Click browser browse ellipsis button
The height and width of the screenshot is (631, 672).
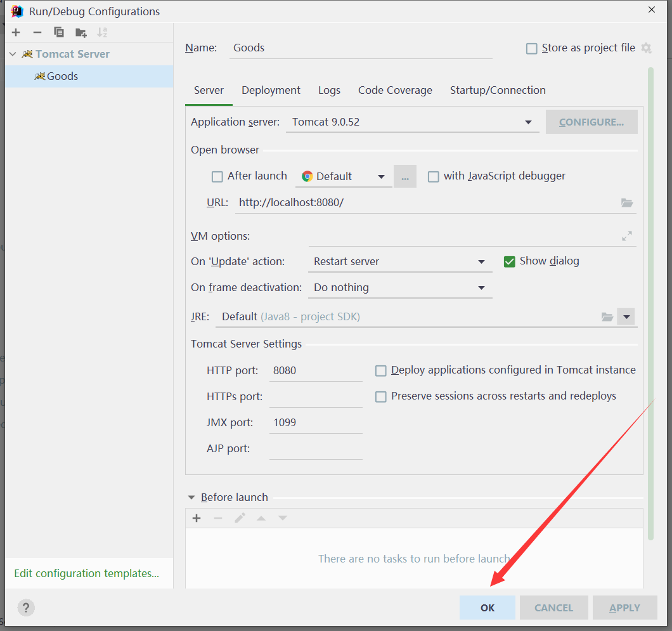(x=405, y=176)
